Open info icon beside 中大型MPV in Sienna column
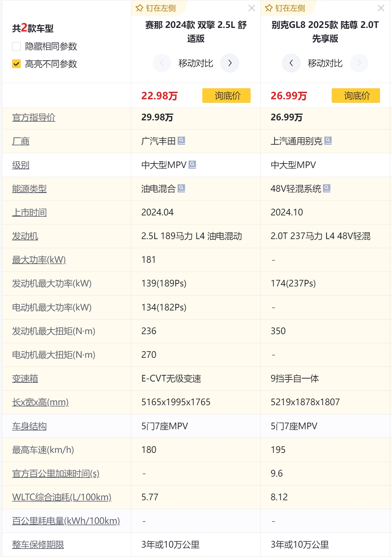Image resolution: width=392 pixels, height=557 pixels. (192, 164)
